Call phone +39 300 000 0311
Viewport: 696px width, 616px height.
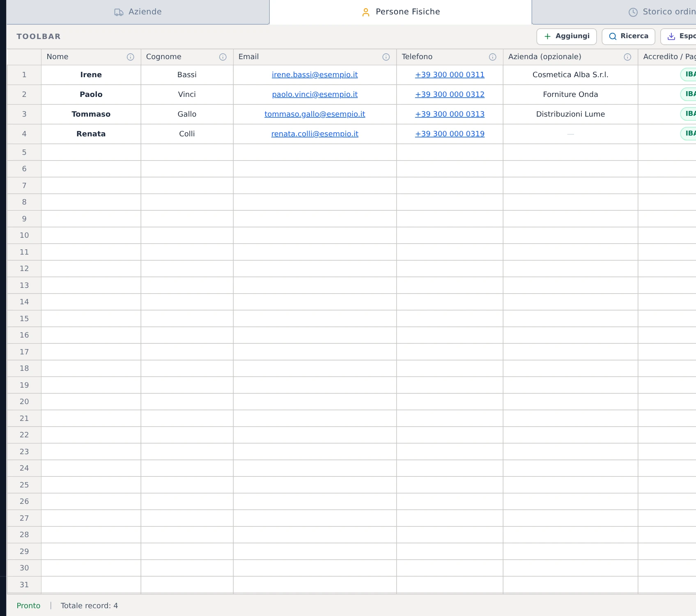450,75
